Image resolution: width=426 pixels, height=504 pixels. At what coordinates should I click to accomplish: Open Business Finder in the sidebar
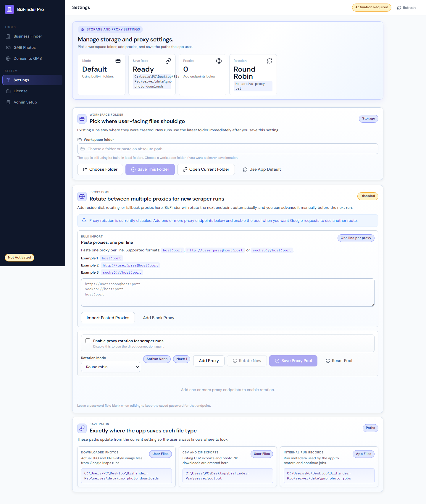pos(28,36)
